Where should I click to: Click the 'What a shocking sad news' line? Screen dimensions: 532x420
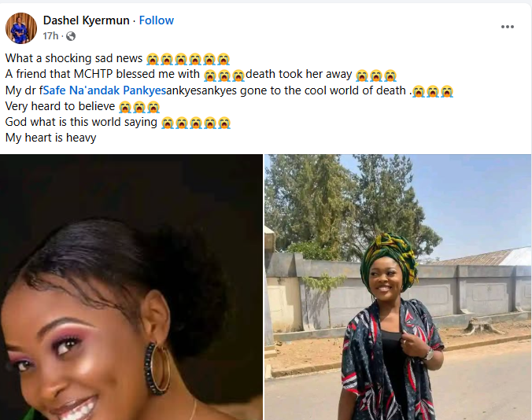pyautogui.click(x=74, y=59)
